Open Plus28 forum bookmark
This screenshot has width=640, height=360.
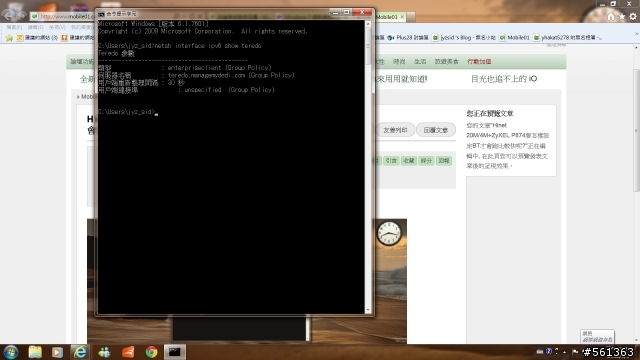[x=408, y=38]
